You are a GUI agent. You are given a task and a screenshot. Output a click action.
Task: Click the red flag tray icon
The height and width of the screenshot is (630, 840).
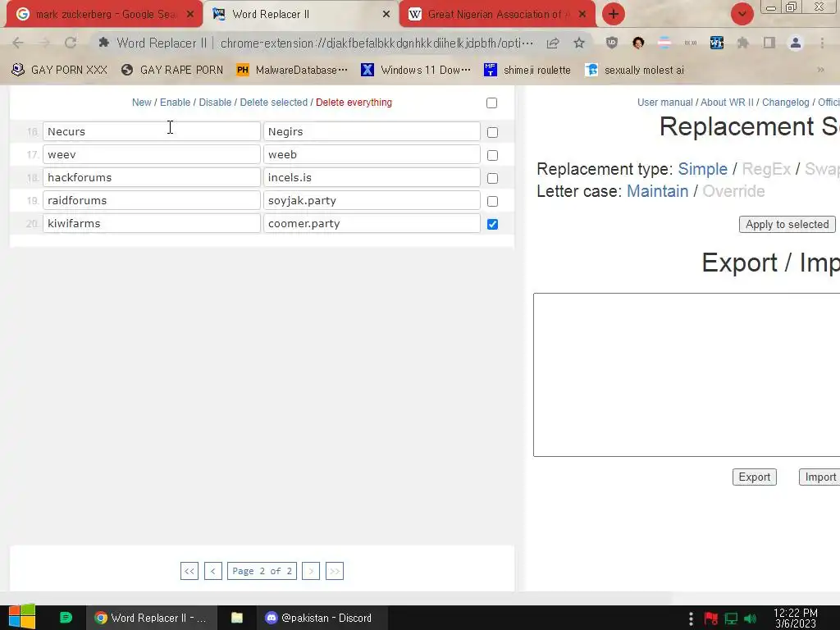coord(711,619)
